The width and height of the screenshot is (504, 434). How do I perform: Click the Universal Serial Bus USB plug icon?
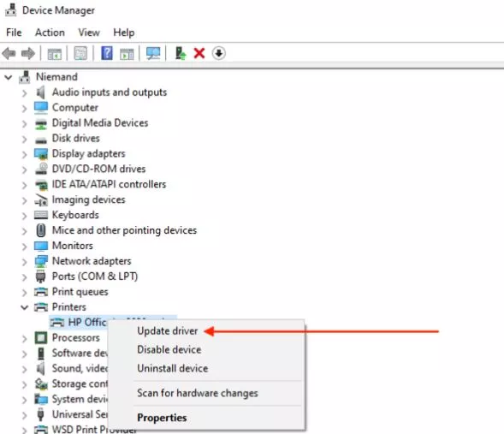point(40,414)
